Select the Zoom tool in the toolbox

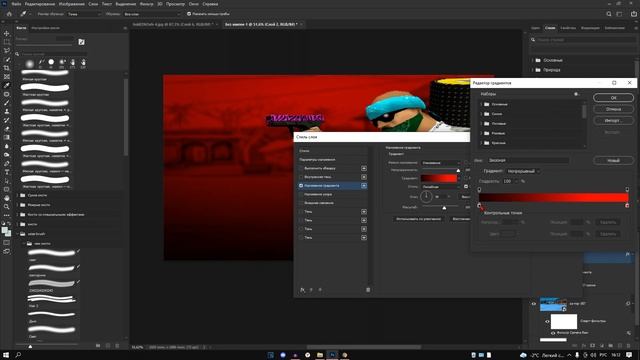click(7, 207)
